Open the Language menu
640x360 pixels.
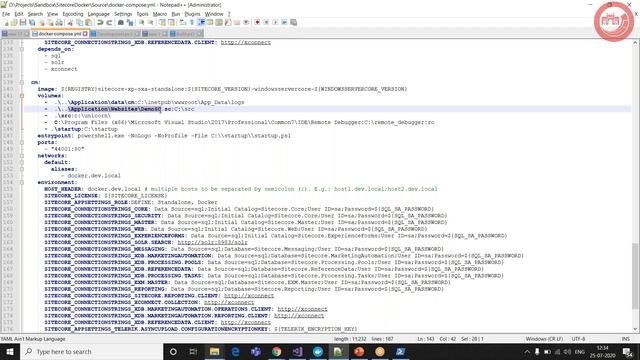click(98, 14)
